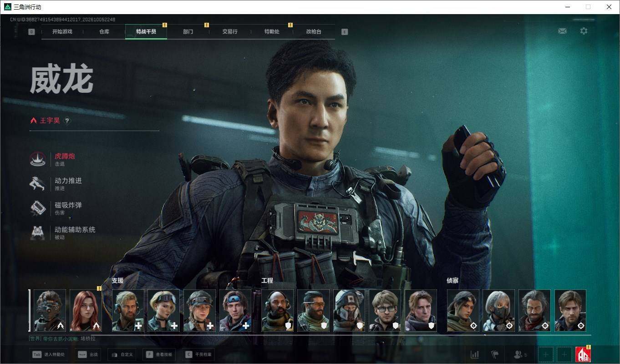Switch to the 开始游戏 tab
Screen dimensions: 620x364
(x=62, y=32)
